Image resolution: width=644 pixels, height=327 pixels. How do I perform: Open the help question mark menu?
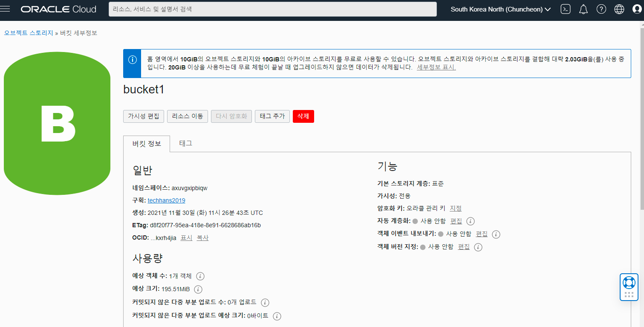[601, 9]
